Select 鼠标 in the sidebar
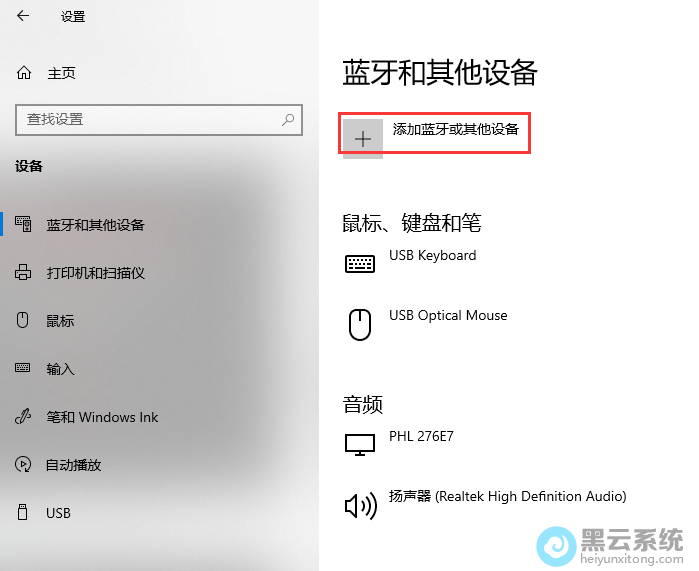This screenshot has width=699, height=571. tap(60, 321)
